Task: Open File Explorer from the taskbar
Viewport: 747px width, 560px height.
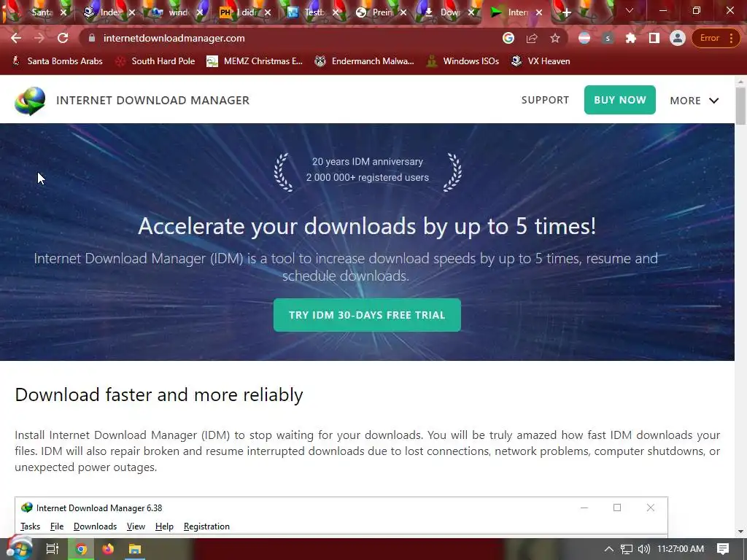Action: coord(135,549)
